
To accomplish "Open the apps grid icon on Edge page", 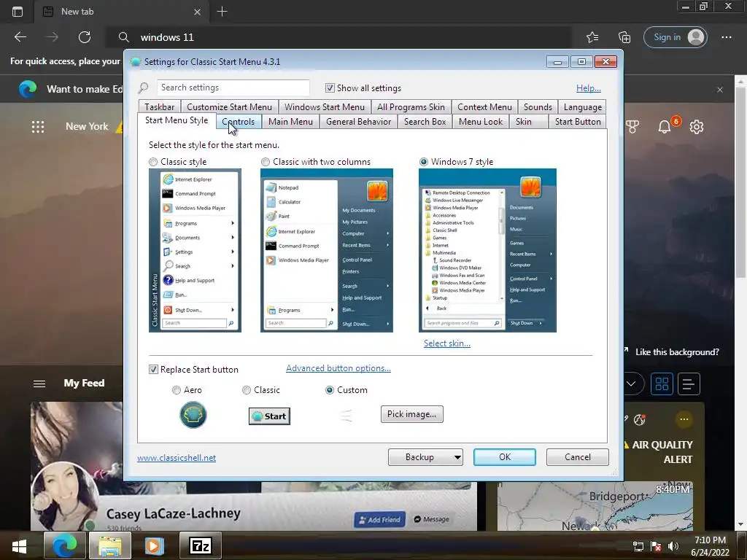I will (38, 127).
